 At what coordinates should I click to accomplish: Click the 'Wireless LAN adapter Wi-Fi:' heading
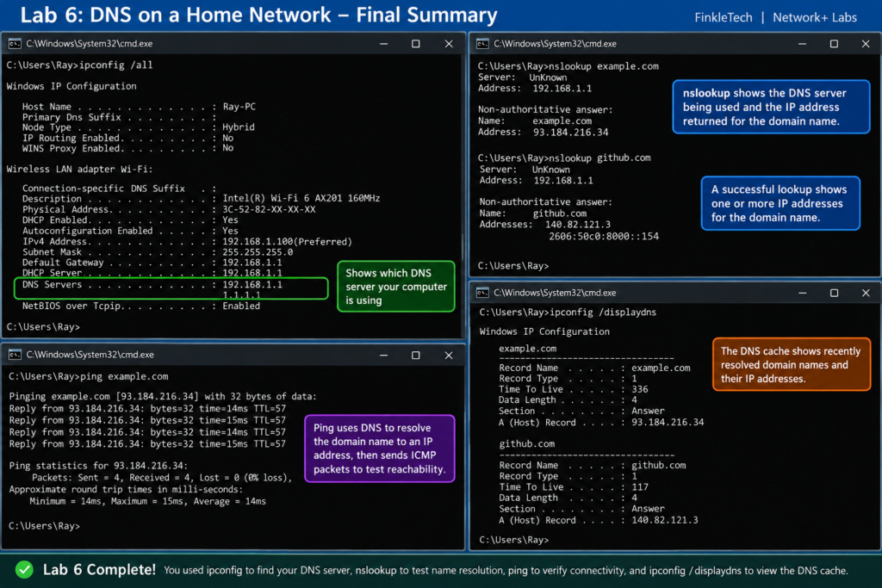(79, 170)
